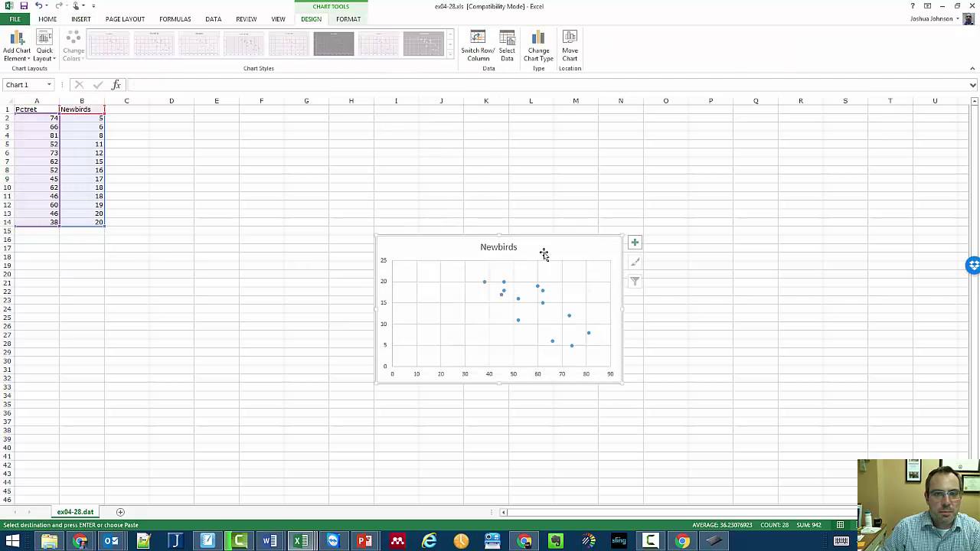Select cell B1 Newbirds
Screen dimensions: 980x551
click(82, 109)
